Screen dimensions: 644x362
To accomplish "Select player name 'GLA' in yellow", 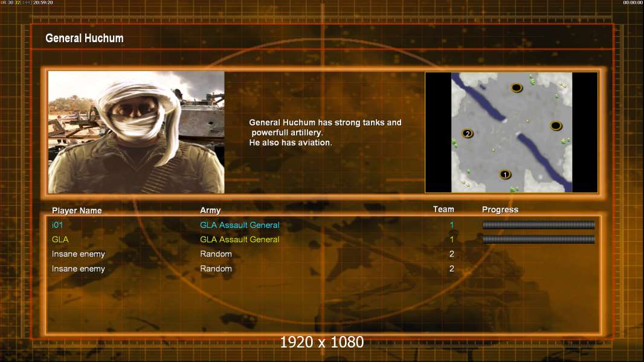I will [x=60, y=240].
